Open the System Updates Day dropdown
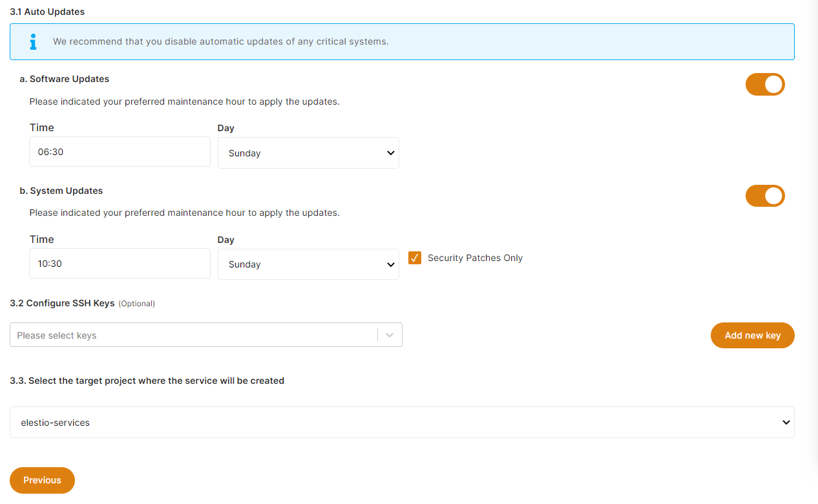Viewport: 818px width, 504px height. 308,264
